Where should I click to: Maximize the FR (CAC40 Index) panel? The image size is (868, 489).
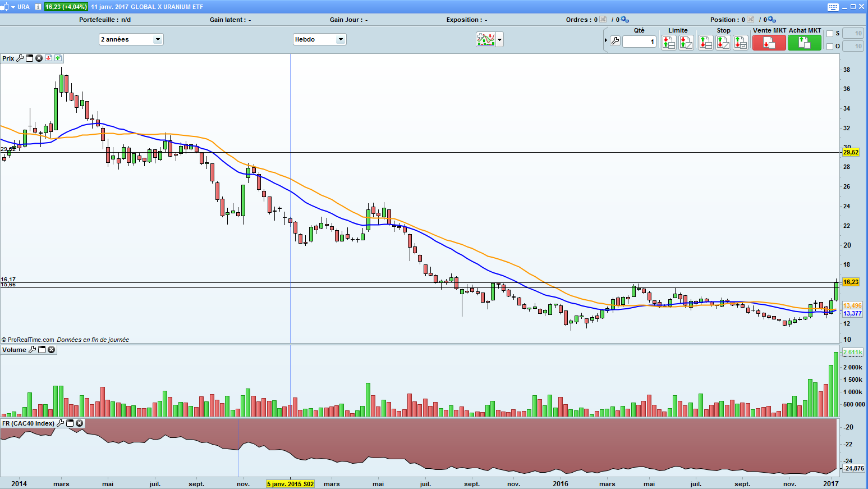coord(70,423)
